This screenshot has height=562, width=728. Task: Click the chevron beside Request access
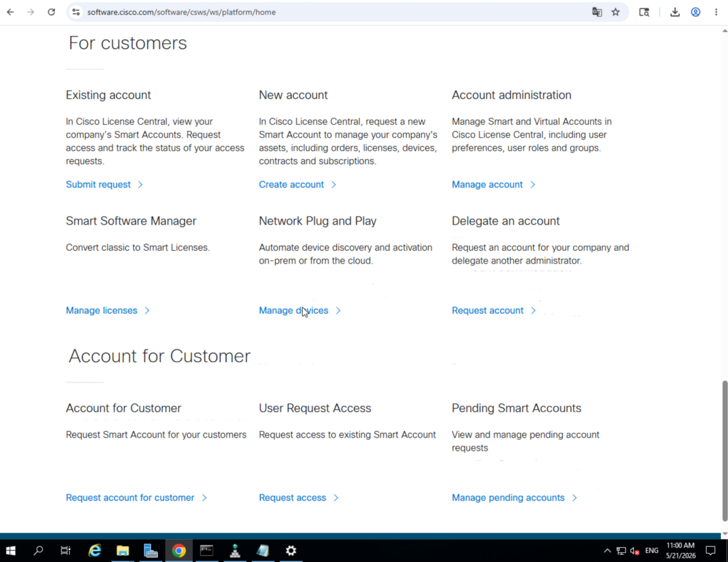[x=336, y=498]
